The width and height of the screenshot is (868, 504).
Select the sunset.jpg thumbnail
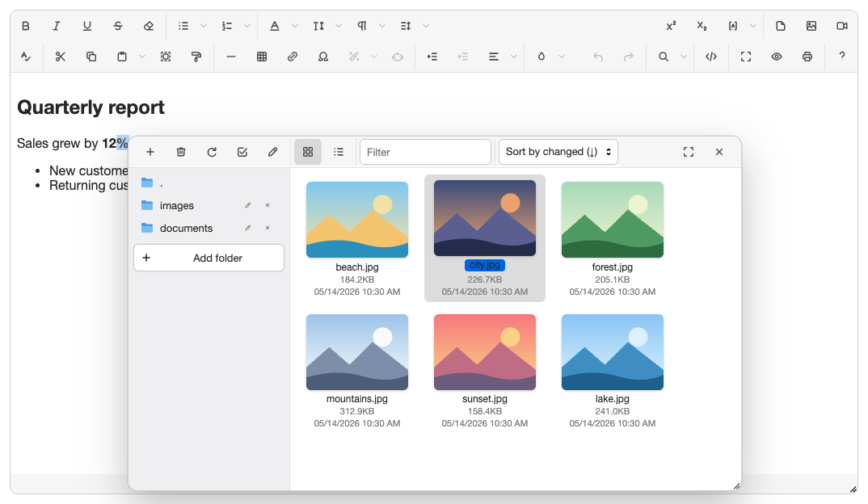[485, 352]
